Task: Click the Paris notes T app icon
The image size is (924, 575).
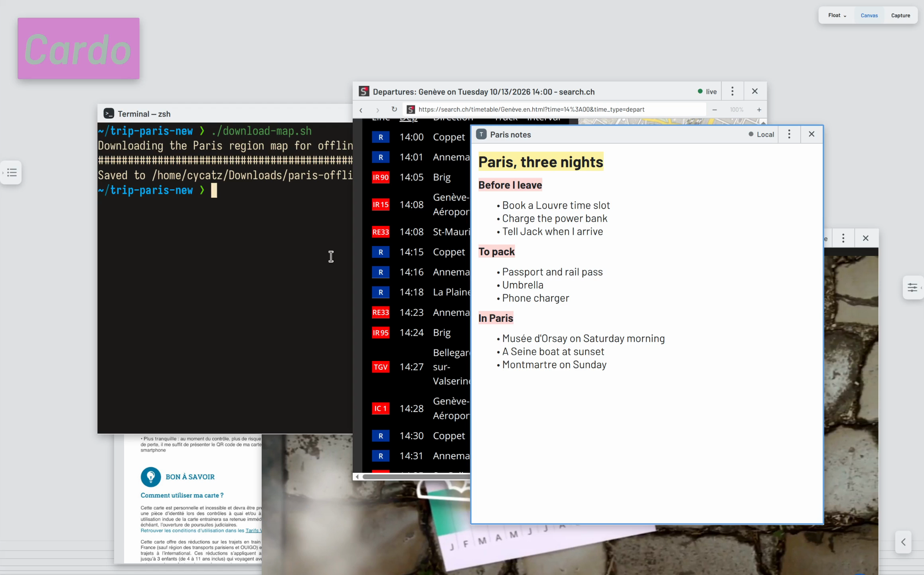Action: pos(482,135)
